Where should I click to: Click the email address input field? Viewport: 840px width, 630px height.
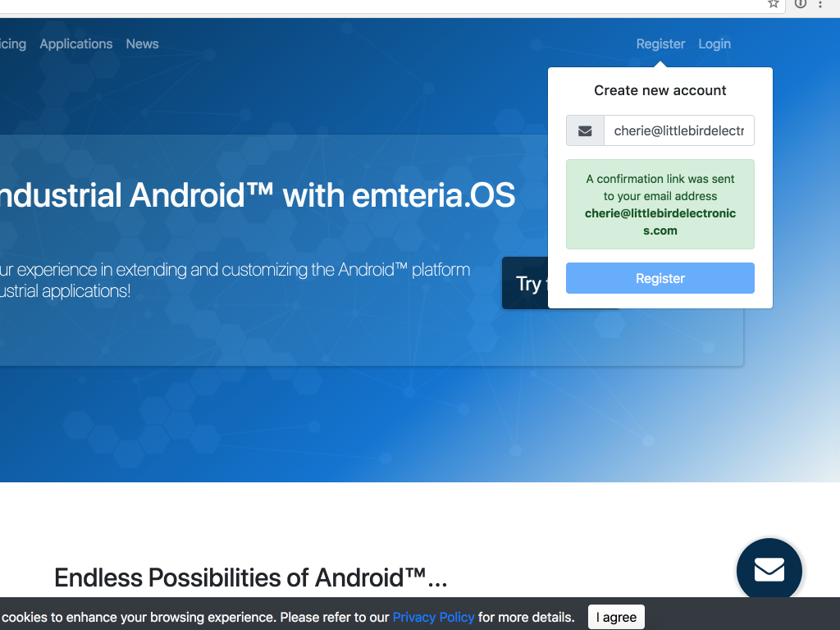click(678, 130)
